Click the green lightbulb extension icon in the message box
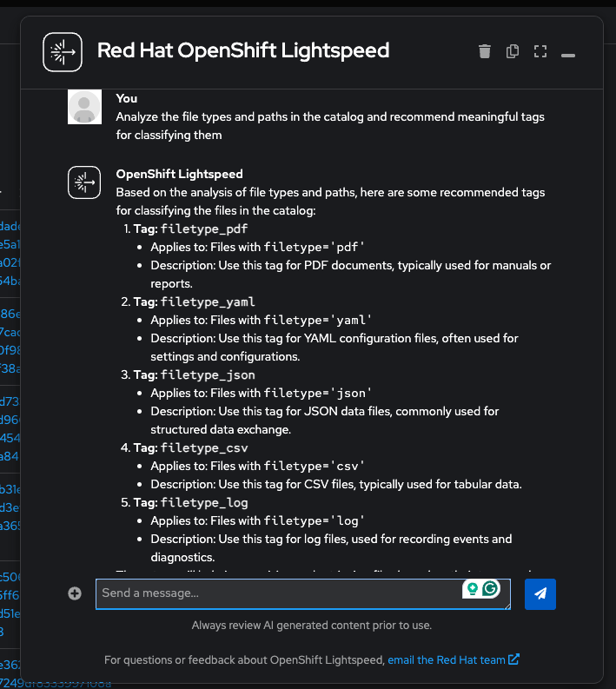The image size is (616, 689). (x=473, y=588)
